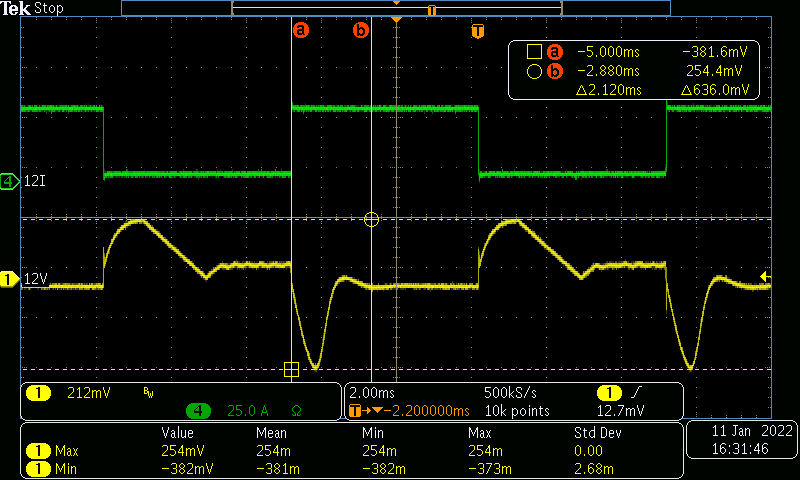Click the rising edge trigger slope icon

(640, 393)
